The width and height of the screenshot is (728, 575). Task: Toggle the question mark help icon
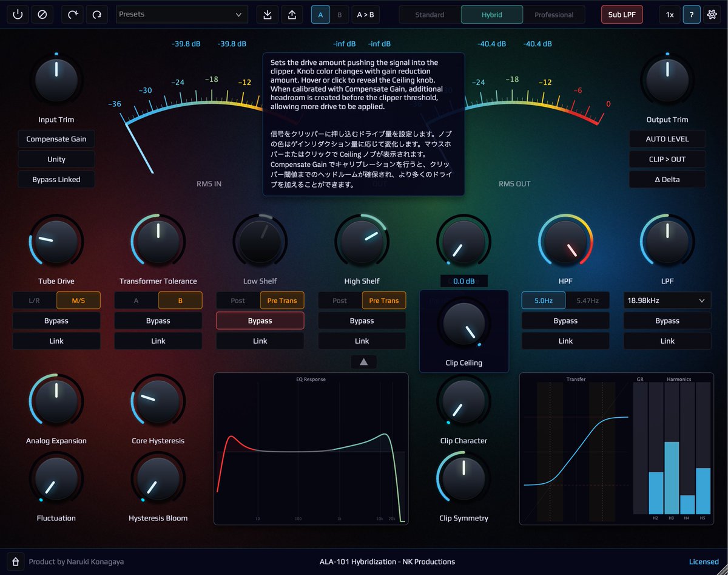pos(692,15)
